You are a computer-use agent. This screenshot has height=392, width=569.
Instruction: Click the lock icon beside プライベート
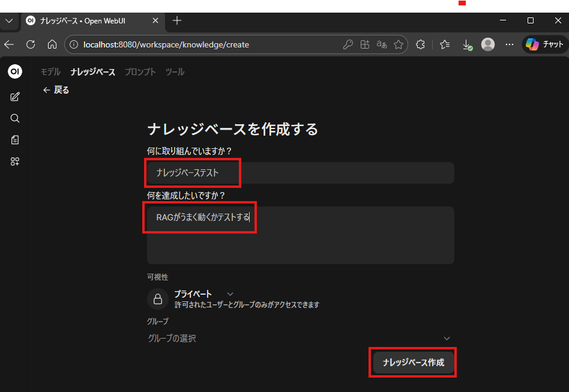pyautogui.click(x=158, y=298)
